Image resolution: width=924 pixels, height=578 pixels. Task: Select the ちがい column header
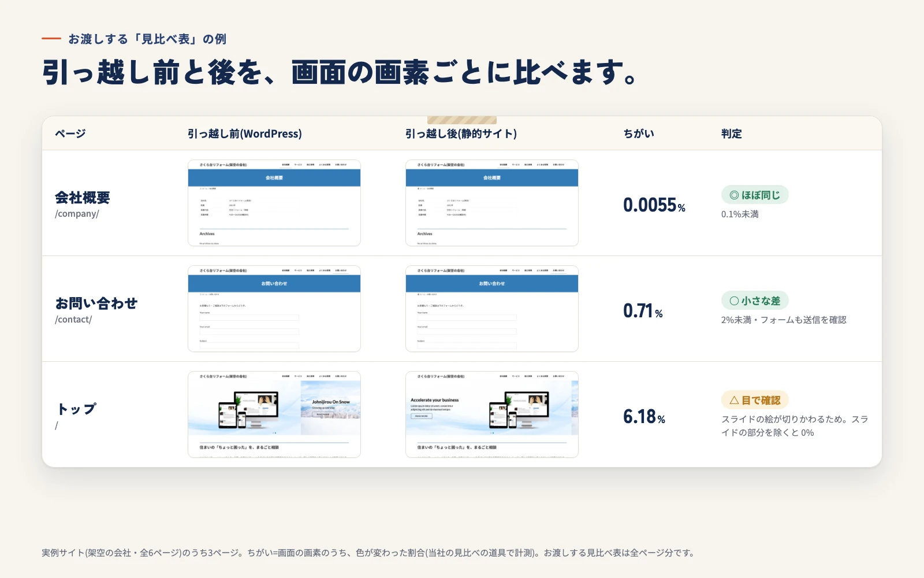point(639,134)
